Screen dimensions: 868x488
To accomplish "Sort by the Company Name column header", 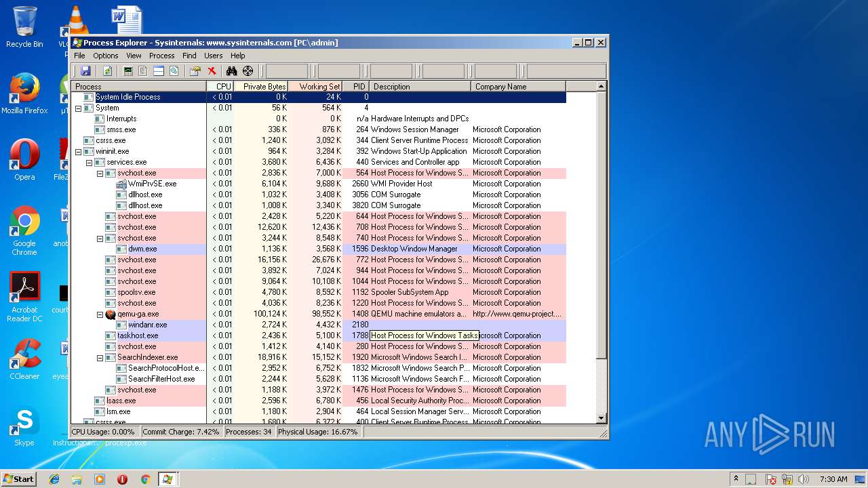I will point(519,86).
